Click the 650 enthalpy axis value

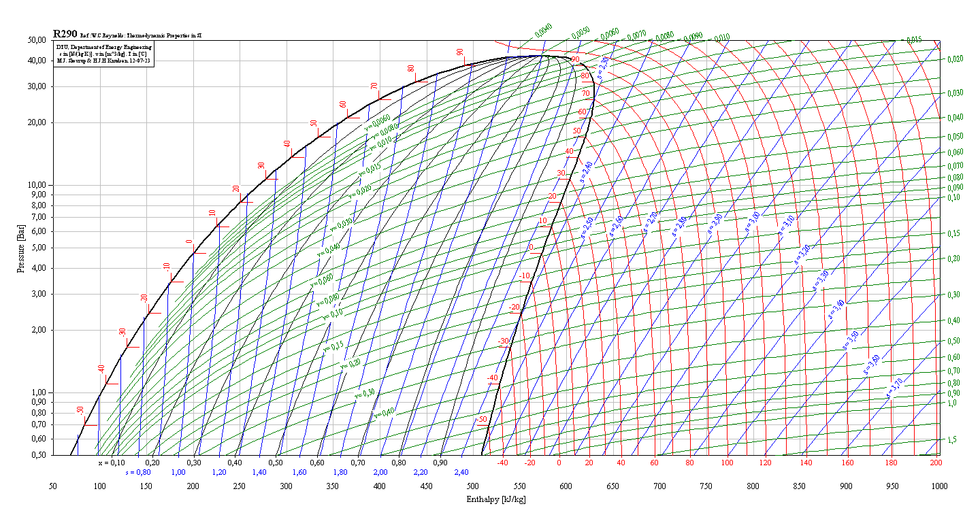pyautogui.click(x=612, y=486)
